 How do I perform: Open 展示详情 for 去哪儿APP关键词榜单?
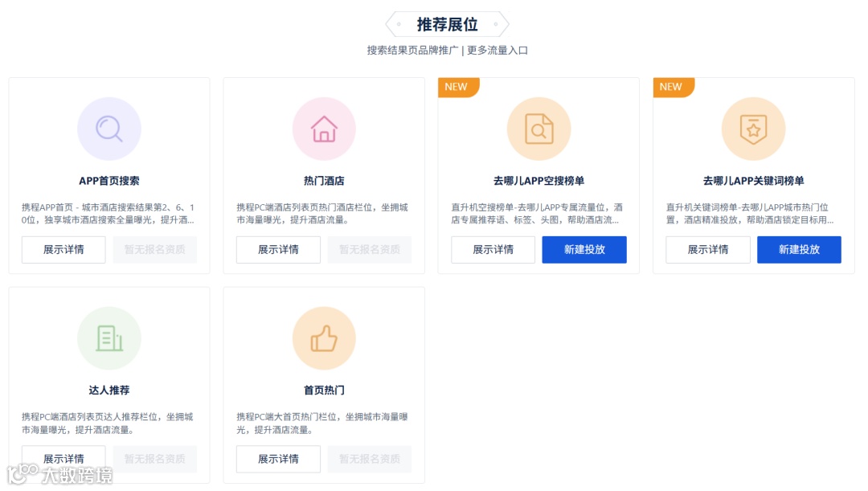[708, 250]
